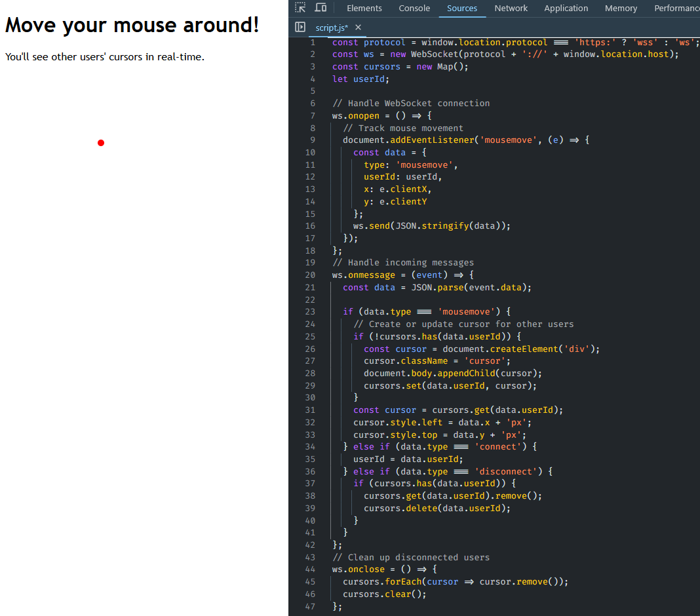
Task: Select the script.js* file tab
Action: [x=332, y=28]
